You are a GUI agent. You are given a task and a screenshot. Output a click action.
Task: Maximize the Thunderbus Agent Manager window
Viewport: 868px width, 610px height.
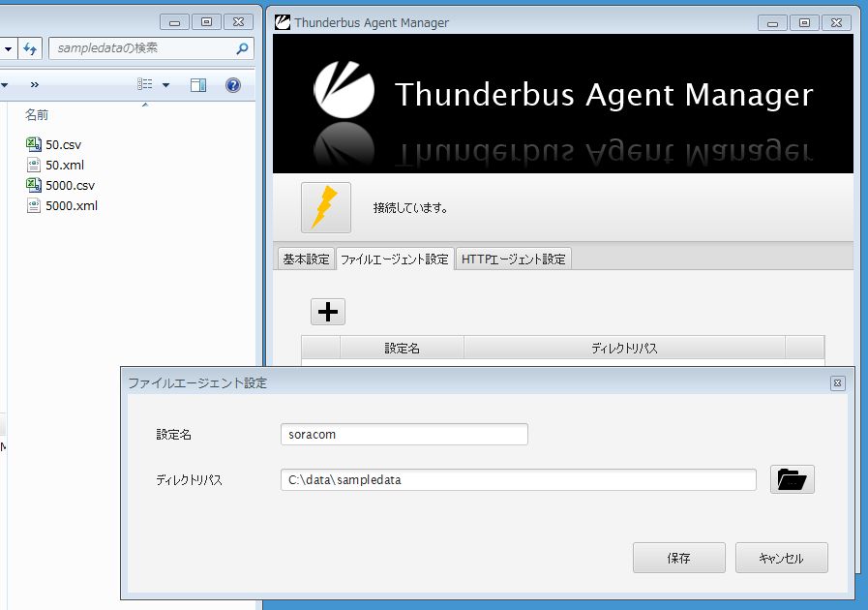coord(804,22)
